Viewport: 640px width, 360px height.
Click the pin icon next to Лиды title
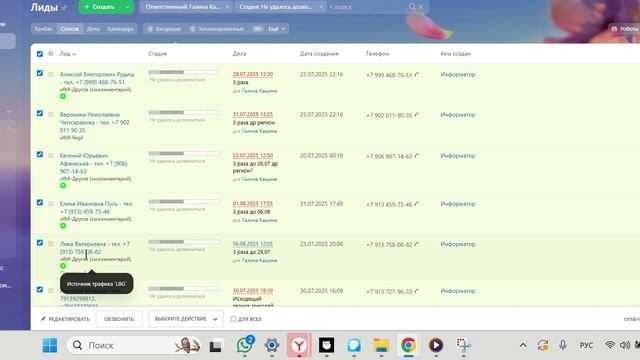[64, 8]
